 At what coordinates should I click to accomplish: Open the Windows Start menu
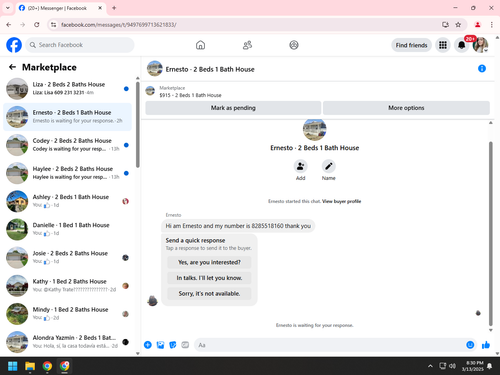click(13, 366)
